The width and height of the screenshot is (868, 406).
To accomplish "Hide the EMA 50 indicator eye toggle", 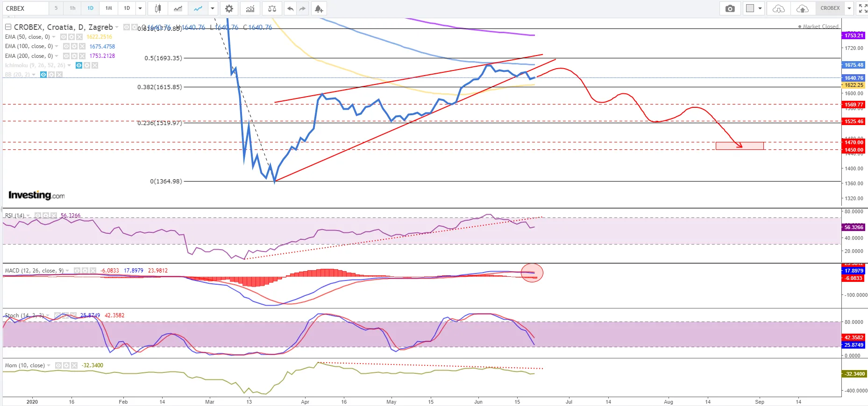I will click(64, 37).
